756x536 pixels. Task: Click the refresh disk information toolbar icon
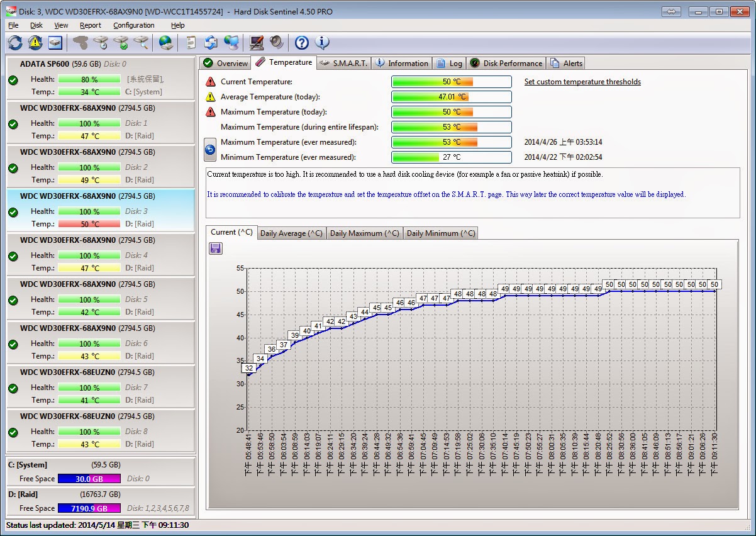pos(15,43)
